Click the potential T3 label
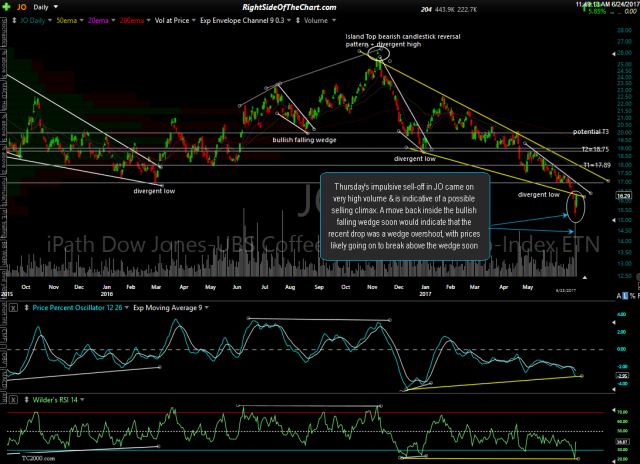Image resolution: width=640 pixels, height=464 pixels. 591,131
